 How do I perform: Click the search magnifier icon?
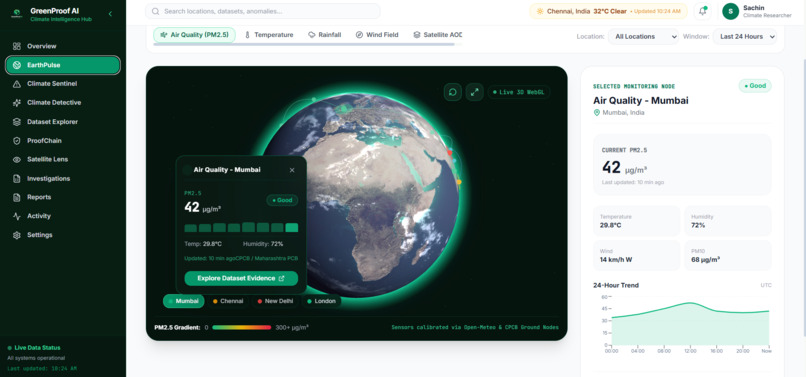155,11
